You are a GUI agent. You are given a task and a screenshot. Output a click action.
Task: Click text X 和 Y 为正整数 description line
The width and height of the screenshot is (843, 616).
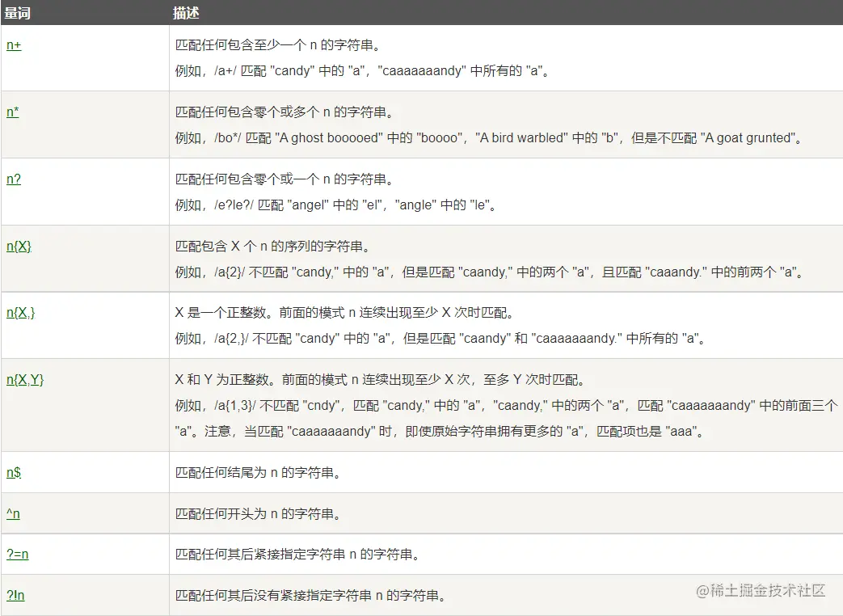click(x=381, y=379)
